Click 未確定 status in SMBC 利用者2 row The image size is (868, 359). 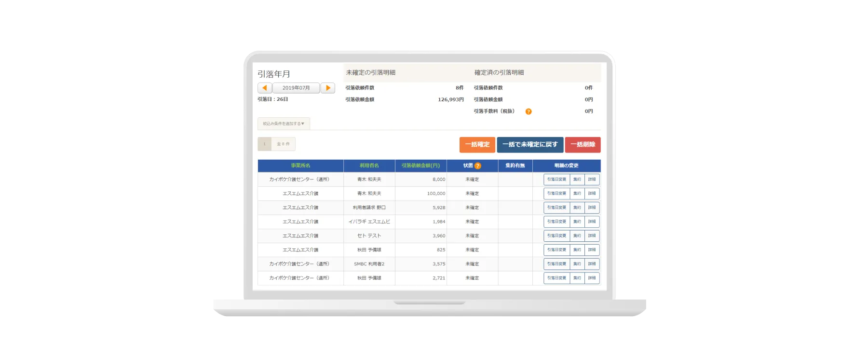pos(472,264)
